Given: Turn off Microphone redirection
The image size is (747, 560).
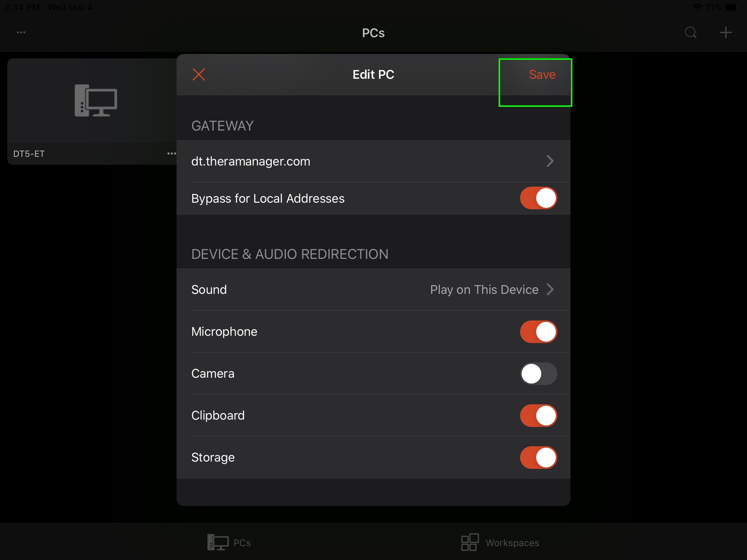Looking at the screenshot, I should 538,331.
